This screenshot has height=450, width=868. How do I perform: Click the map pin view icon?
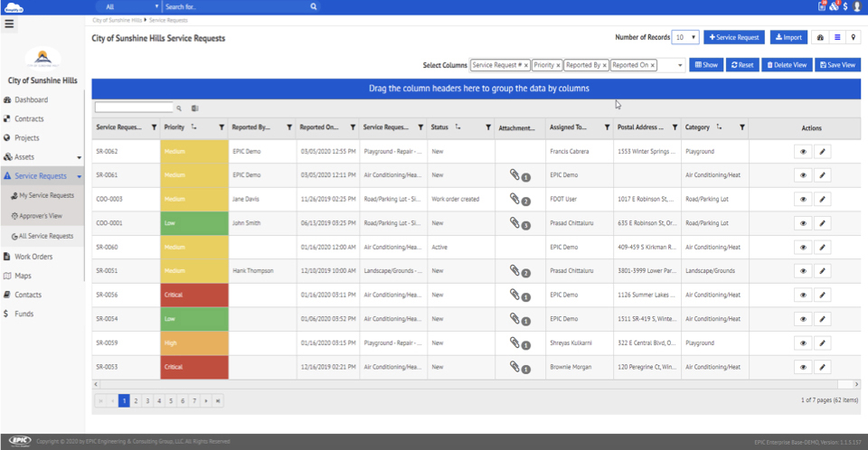point(854,38)
